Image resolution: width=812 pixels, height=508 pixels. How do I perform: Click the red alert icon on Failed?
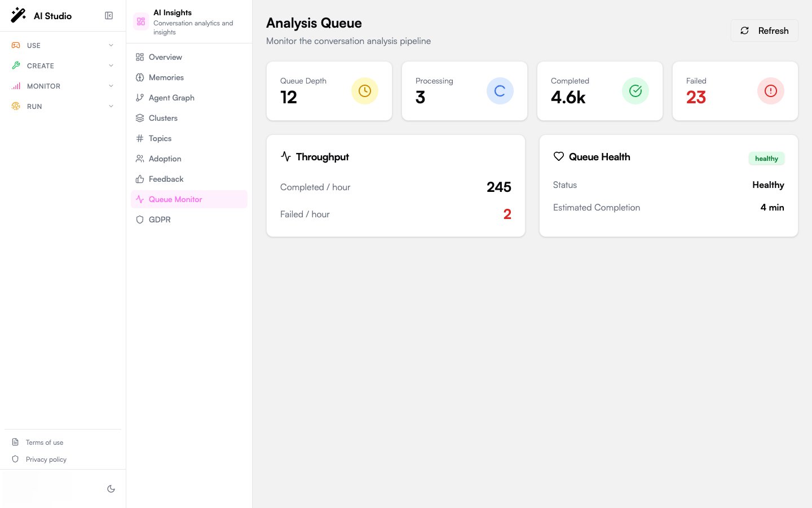click(771, 91)
